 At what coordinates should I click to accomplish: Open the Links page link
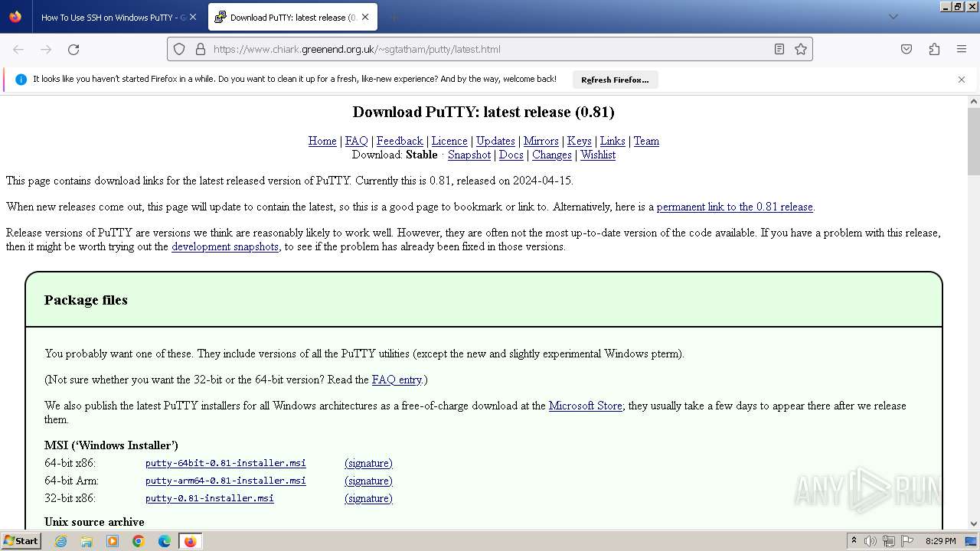click(612, 141)
